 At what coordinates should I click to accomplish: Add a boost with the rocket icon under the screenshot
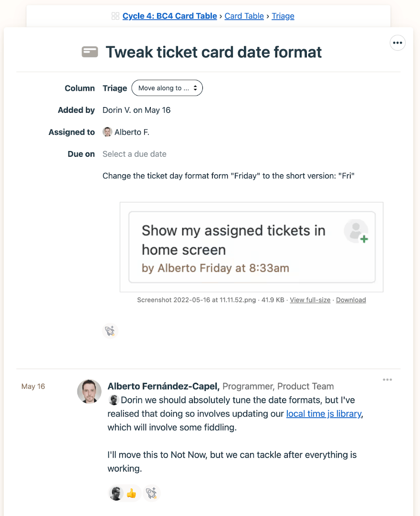coord(110,331)
